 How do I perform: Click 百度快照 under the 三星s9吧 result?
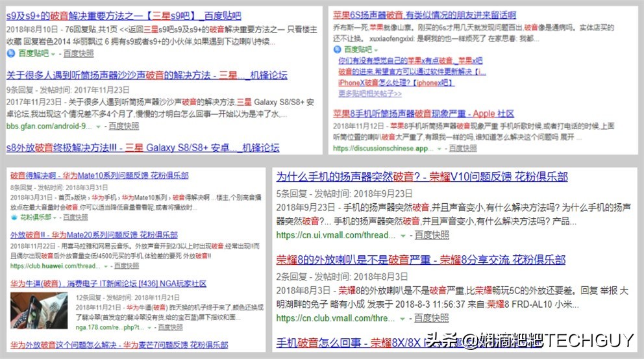tap(79, 54)
